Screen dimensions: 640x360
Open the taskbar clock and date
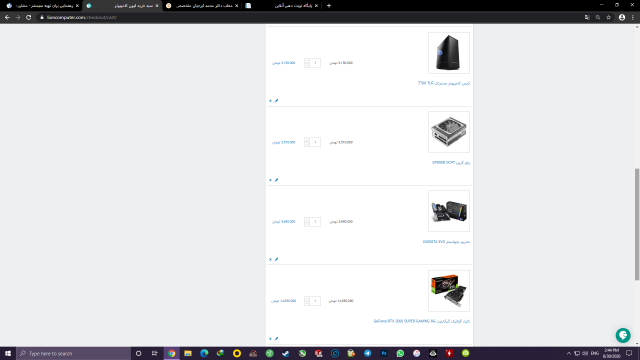coord(611,353)
